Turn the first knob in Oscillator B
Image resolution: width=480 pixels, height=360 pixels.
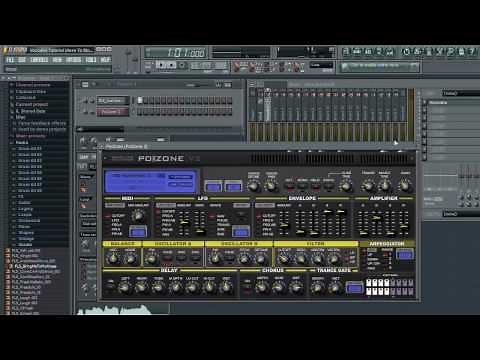pyautogui.click(x=215, y=258)
